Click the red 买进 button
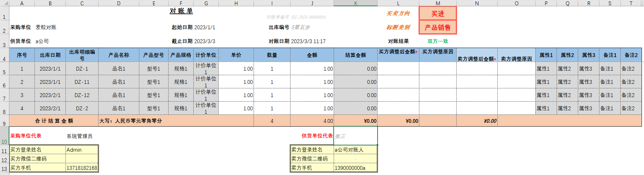Screen dimensions: 644x175 click(437, 14)
